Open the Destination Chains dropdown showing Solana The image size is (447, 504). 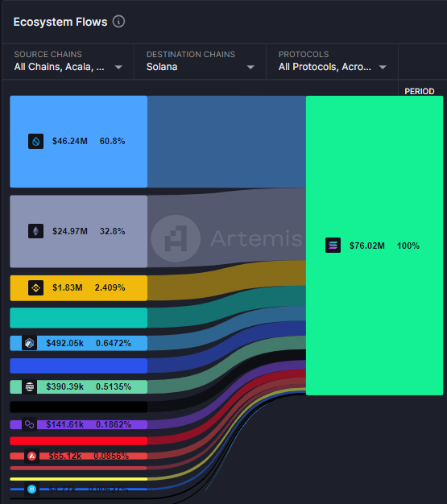point(200,61)
